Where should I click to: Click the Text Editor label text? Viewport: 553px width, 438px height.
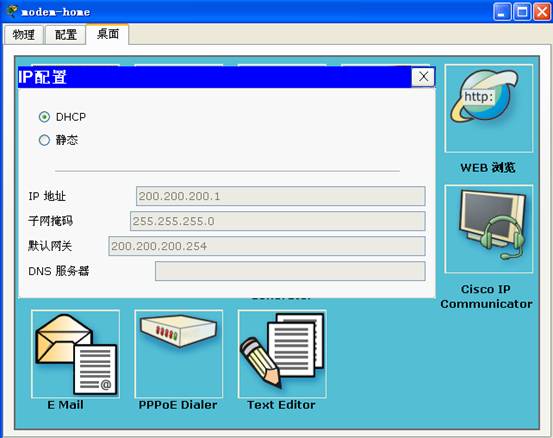281,404
